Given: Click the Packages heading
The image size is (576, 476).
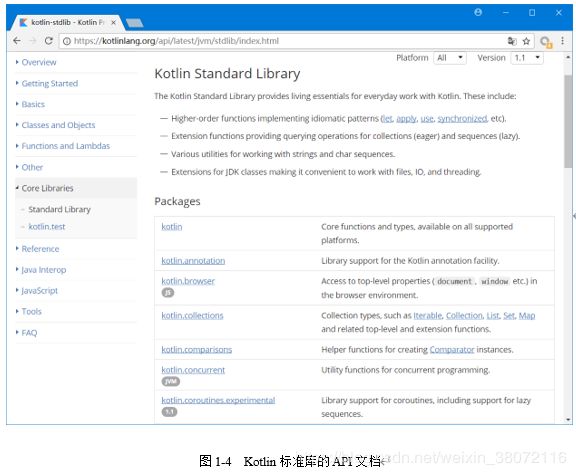Looking at the screenshot, I should click(177, 201).
